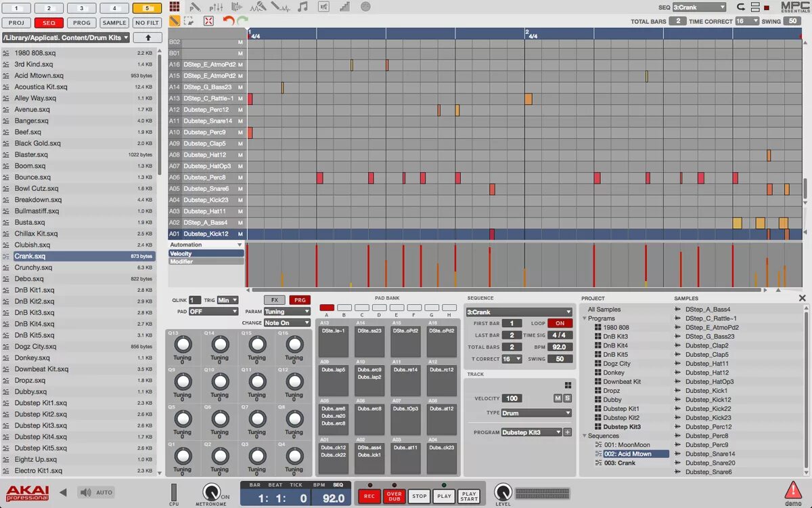This screenshot has width=812, height=508.
Task: Toggle the LOOP ON button
Action: (x=560, y=324)
